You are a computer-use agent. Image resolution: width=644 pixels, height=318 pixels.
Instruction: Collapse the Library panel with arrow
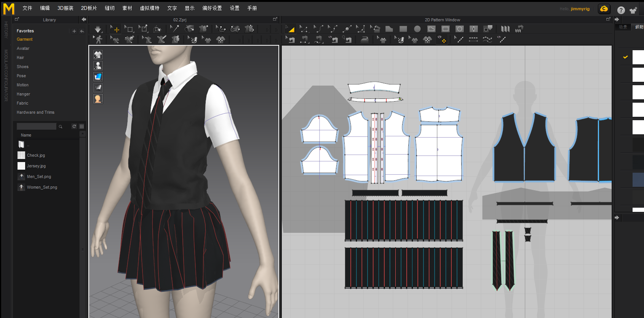tap(84, 19)
